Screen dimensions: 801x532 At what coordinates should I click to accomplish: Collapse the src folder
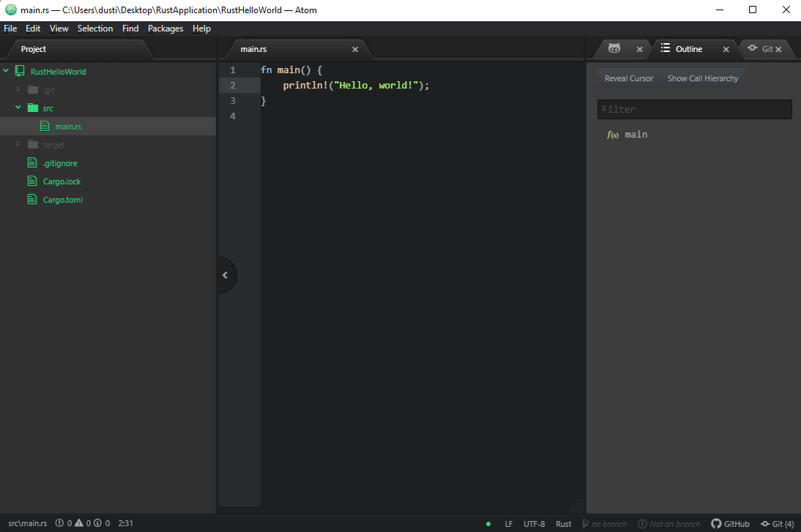point(18,108)
